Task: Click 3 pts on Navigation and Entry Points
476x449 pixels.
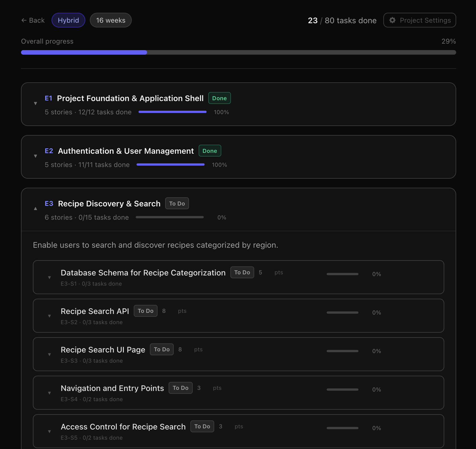Action: pos(209,388)
